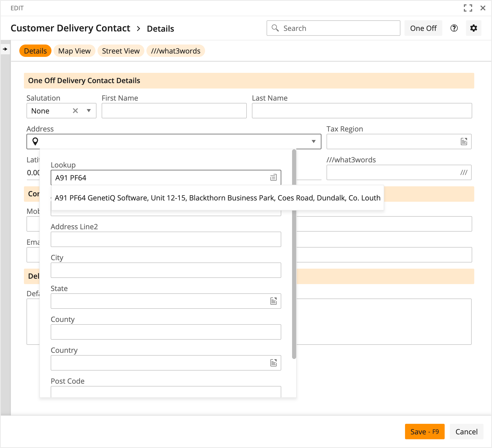Image resolution: width=492 pixels, height=448 pixels.
Task: Click the Lookup field list icon
Action: point(273,178)
